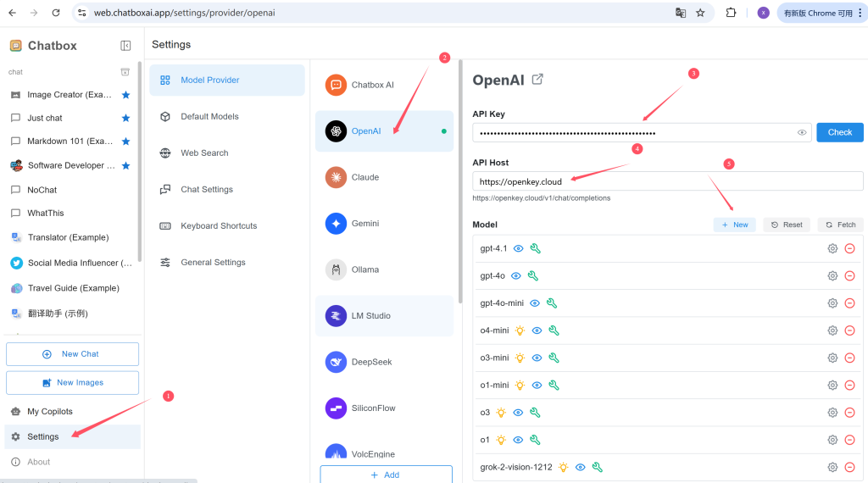Click the New Images button
Image resolution: width=868 pixels, height=483 pixels.
point(73,383)
